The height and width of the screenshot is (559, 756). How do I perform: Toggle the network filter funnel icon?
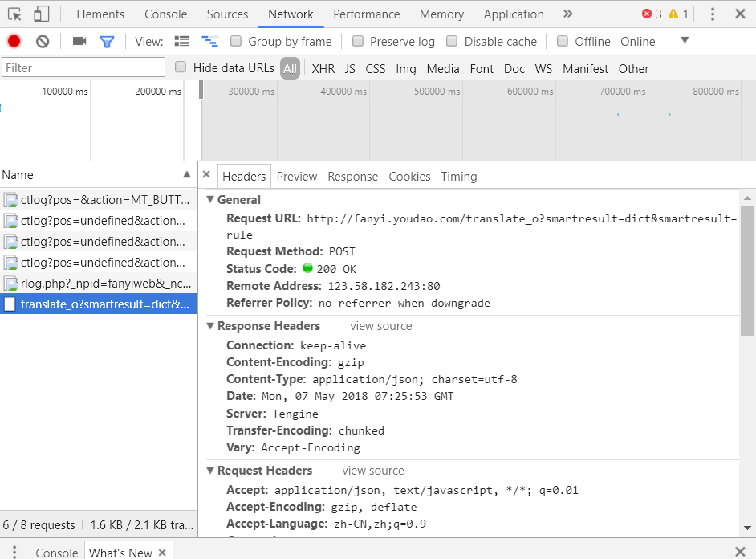pos(107,42)
